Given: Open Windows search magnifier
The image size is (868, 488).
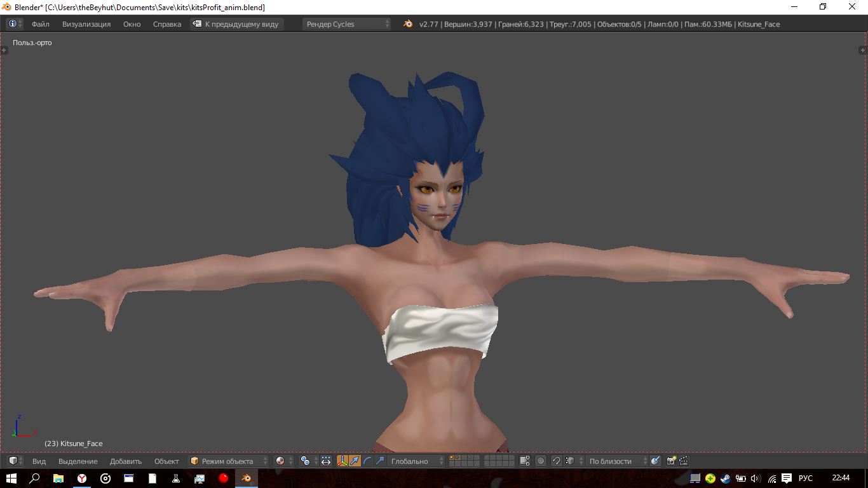Looking at the screenshot, I should [x=35, y=478].
